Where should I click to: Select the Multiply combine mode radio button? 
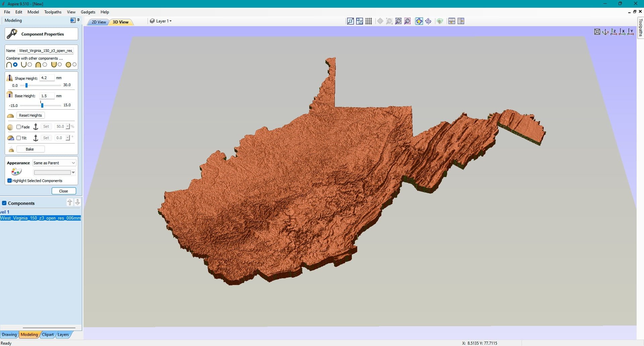point(74,64)
